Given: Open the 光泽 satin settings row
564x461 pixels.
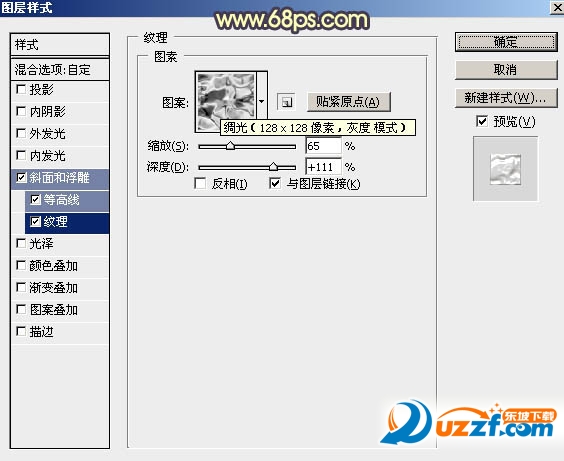Looking at the screenshot, I should pos(60,245).
